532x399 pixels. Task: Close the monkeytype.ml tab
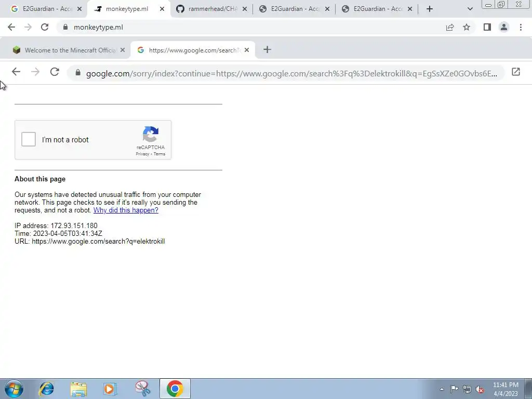click(162, 9)
